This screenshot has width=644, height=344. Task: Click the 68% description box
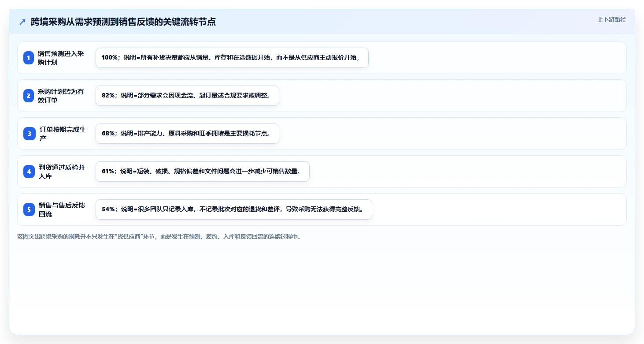(187, 134)
